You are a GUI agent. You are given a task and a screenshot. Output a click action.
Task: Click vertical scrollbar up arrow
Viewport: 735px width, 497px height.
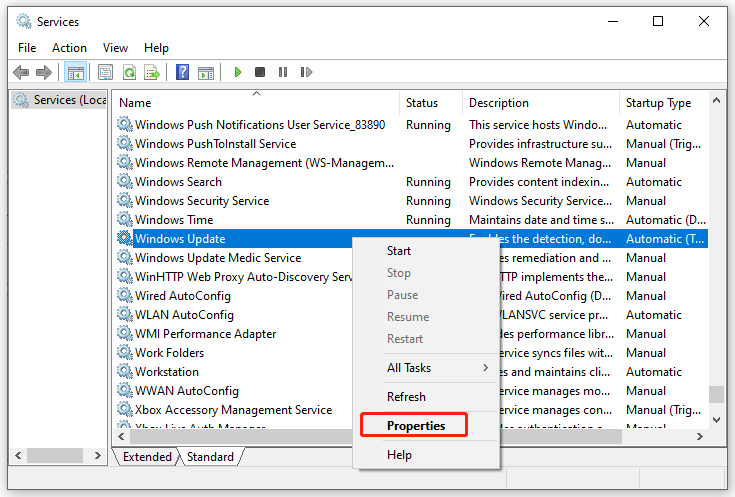click(716, 101)
